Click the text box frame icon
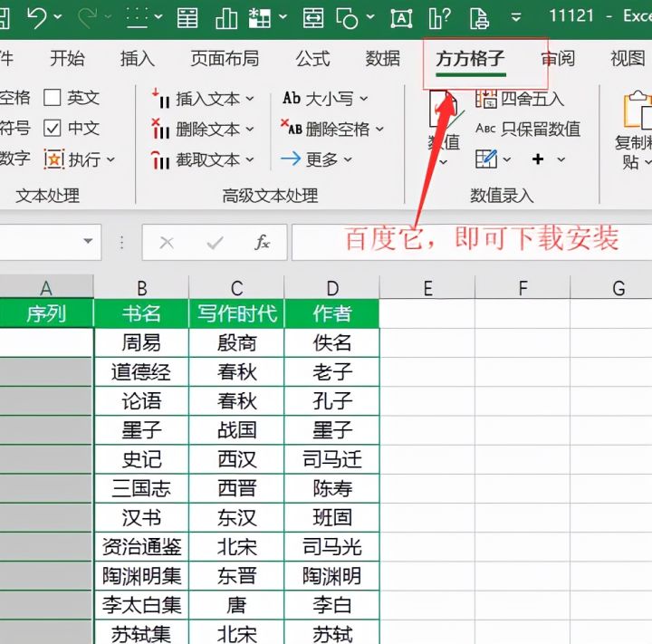Viewport: 652px width, 644px height. [313, 17]
